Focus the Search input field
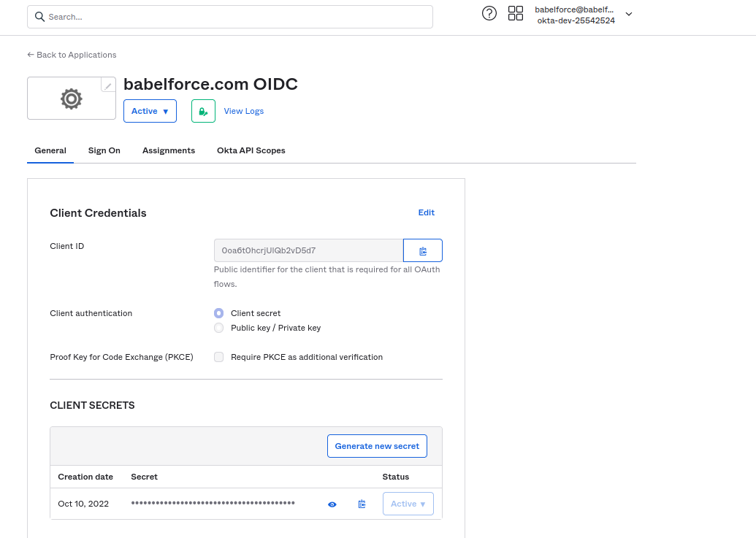 (230, 17)
